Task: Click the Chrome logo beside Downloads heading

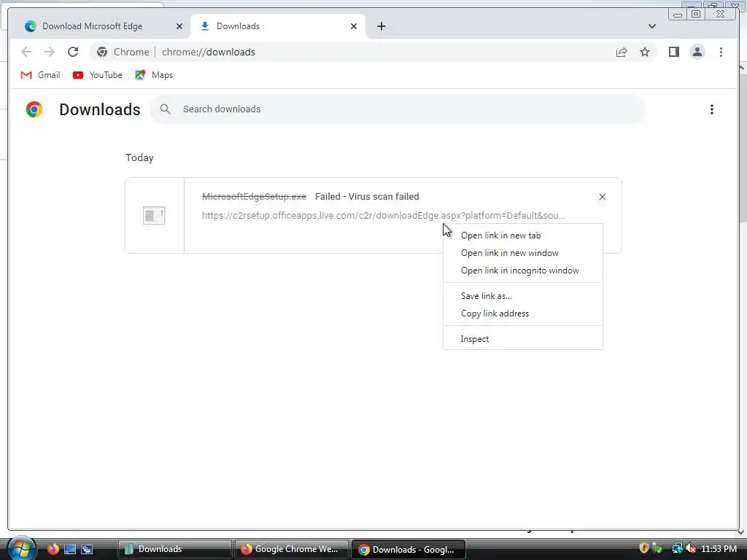Action: pos(34,109)
